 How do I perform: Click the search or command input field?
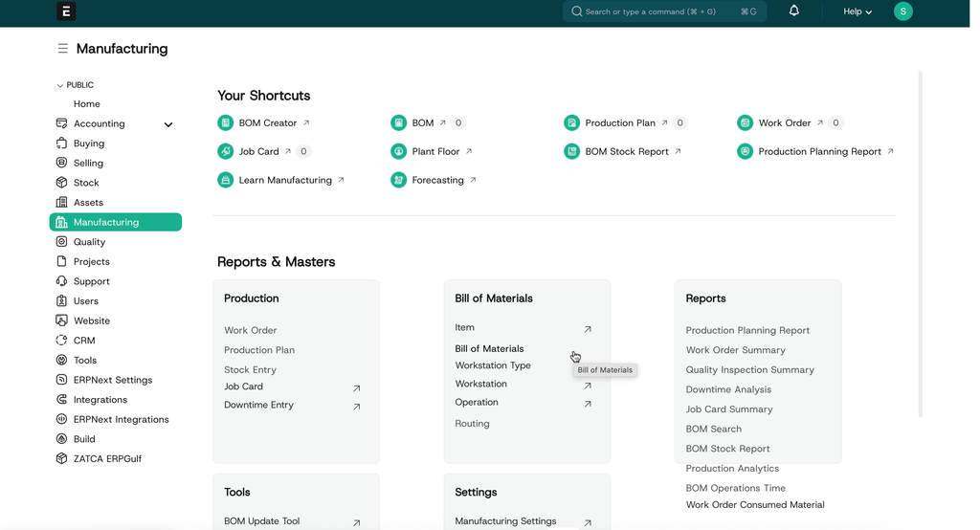664,11
